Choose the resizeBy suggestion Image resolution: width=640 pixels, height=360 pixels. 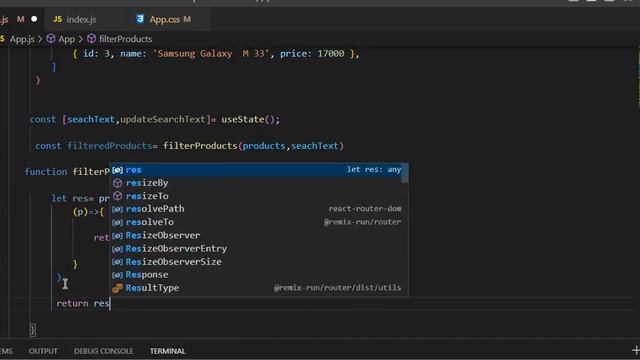pyautogui.click(x=259, y=183)
